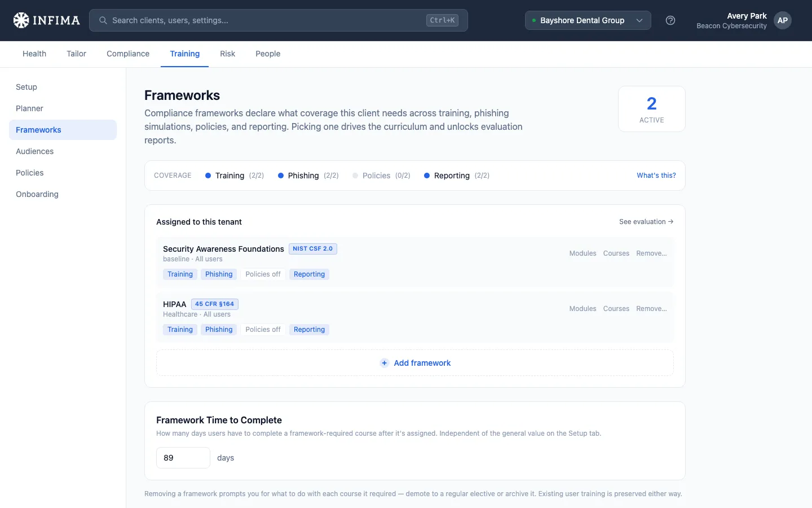
Task: Select the Training tab
Action: [x=185, y=54]
